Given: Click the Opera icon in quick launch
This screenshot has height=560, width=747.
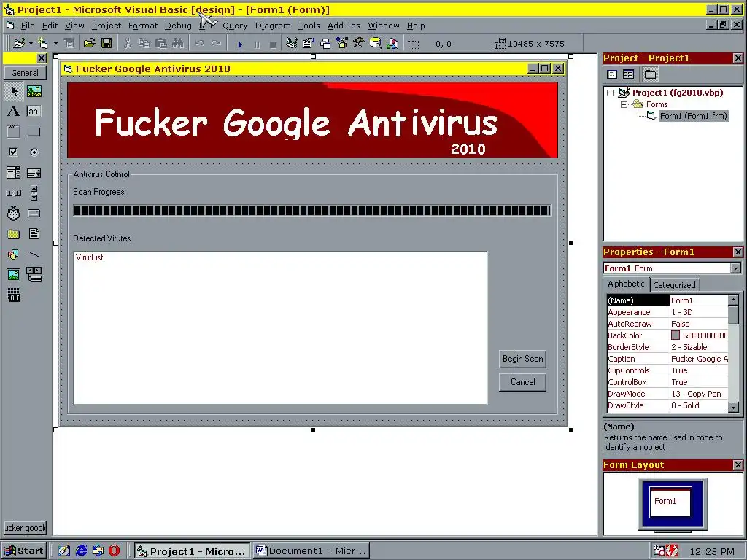Looking at the screenshot, I should tap(115, 551).
